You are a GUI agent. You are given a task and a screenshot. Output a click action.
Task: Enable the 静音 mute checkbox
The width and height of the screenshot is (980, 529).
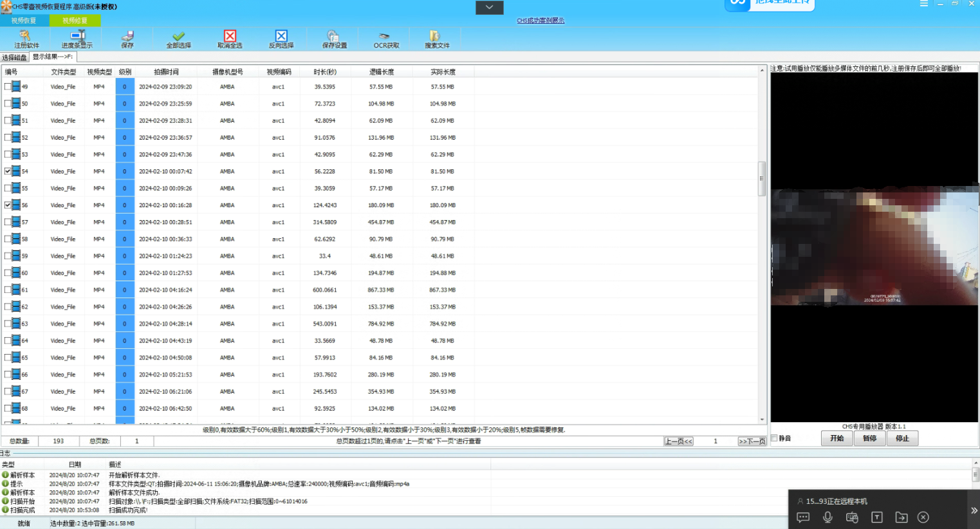(774, 438)
